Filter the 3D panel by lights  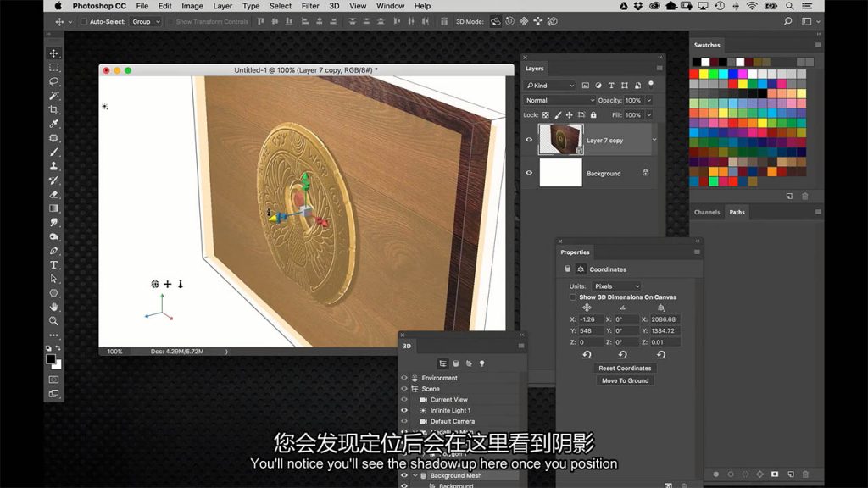(x=481, y=363)
